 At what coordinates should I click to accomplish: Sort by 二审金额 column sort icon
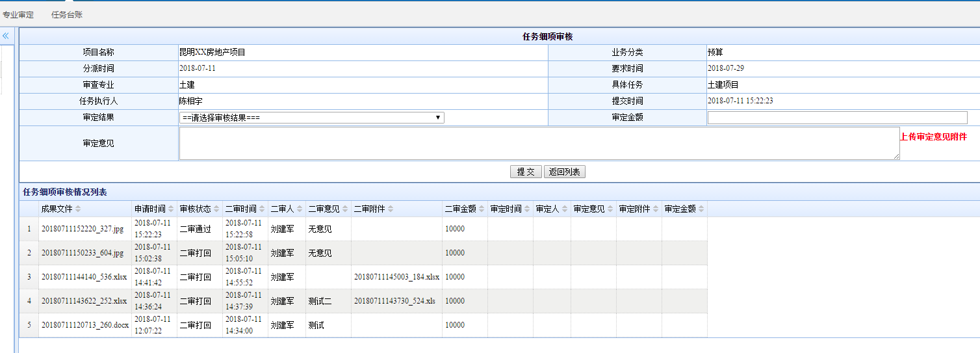[482, 209]
